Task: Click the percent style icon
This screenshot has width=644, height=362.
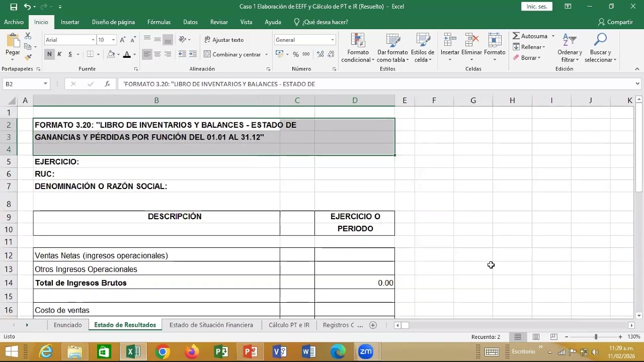Action: [296, 54]
